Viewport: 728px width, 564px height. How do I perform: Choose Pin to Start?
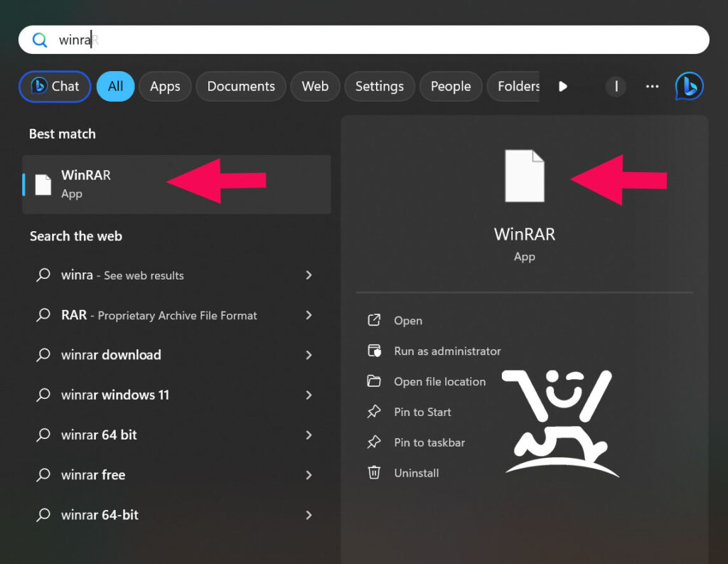pos(422,412)
